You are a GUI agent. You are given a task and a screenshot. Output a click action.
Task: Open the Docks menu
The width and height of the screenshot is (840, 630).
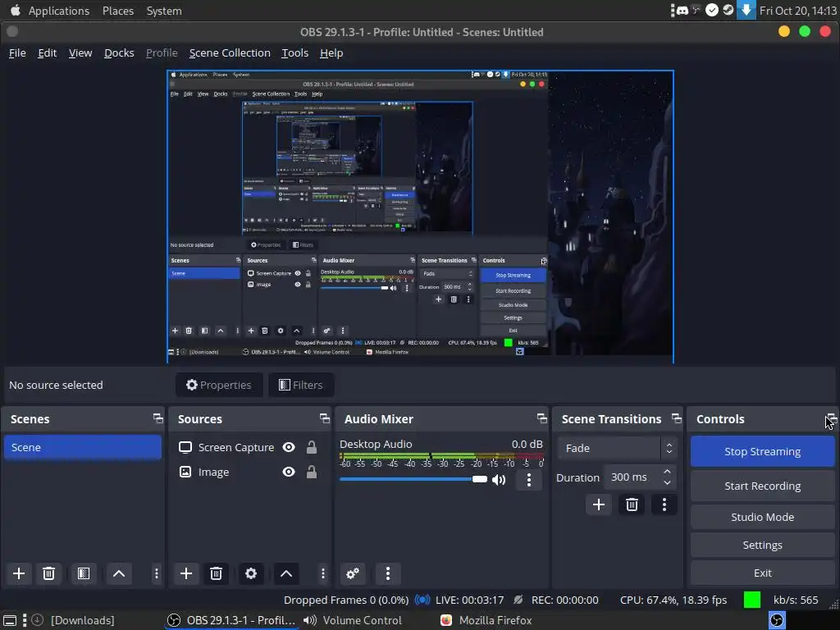pos(119,53)
